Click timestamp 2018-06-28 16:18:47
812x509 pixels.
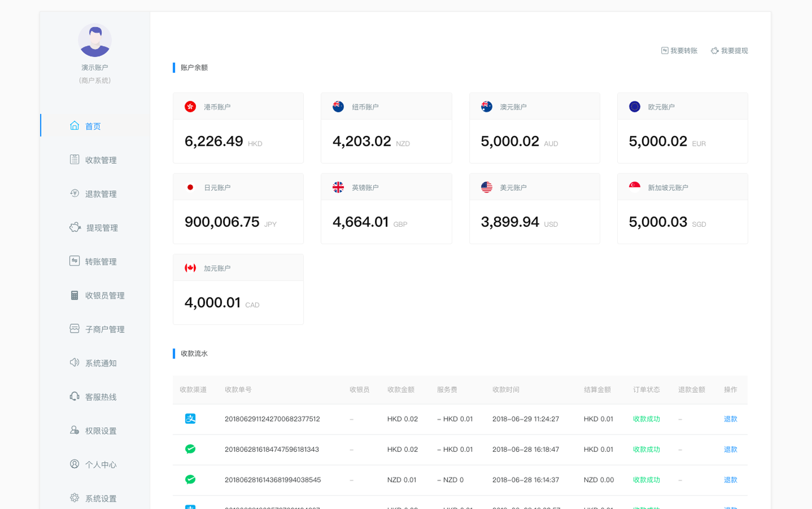point(525,449)
